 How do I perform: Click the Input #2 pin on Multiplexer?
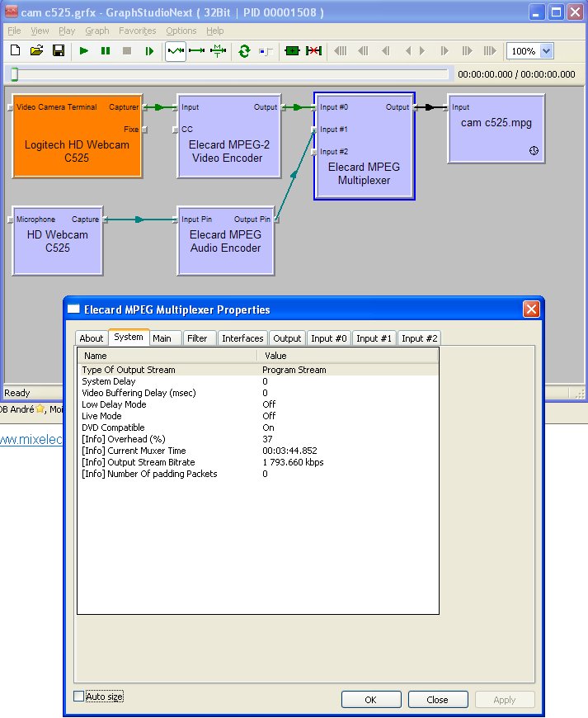coord(314,152)
